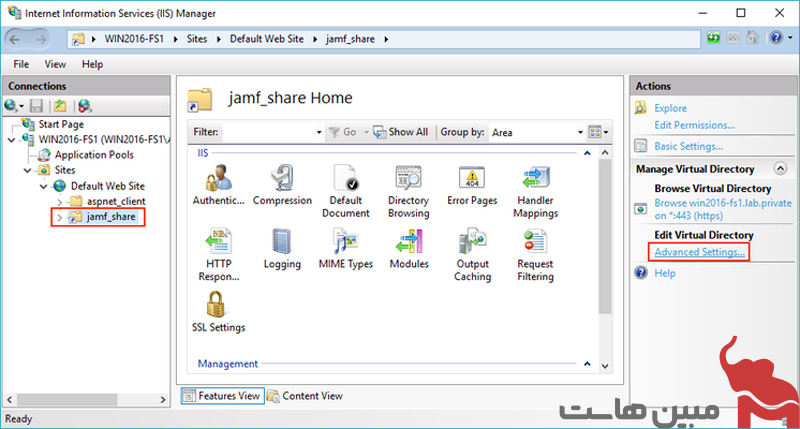Click the Save icon in Connections toolbar
800x429 pixels.
36,106
